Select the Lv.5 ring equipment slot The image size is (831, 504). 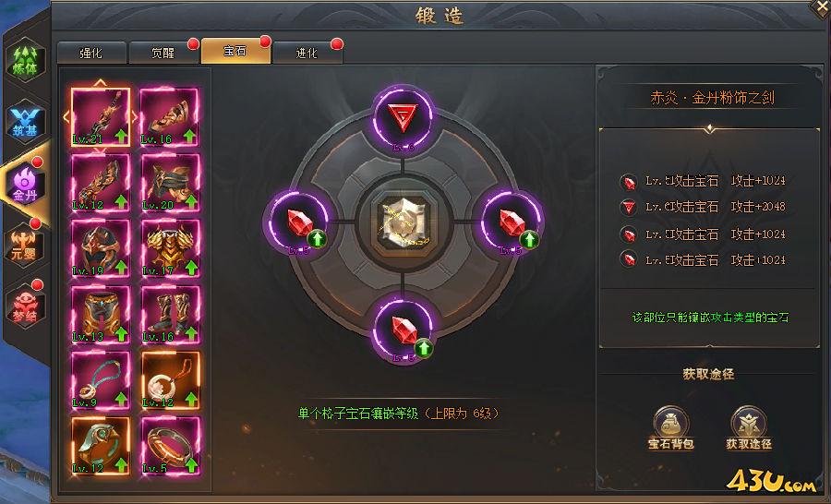coord(170,446)
